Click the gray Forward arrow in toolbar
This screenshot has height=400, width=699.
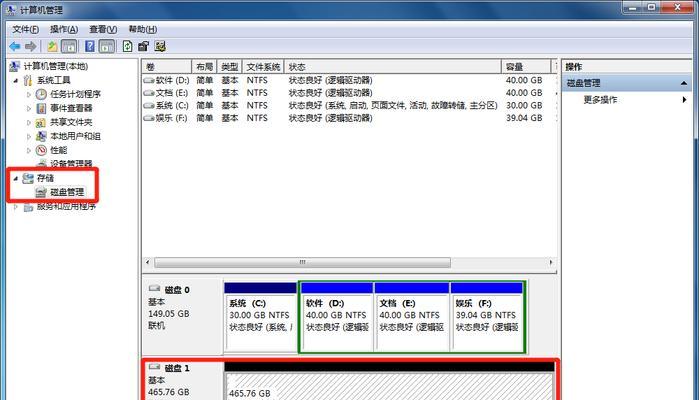tap(30, 46)
